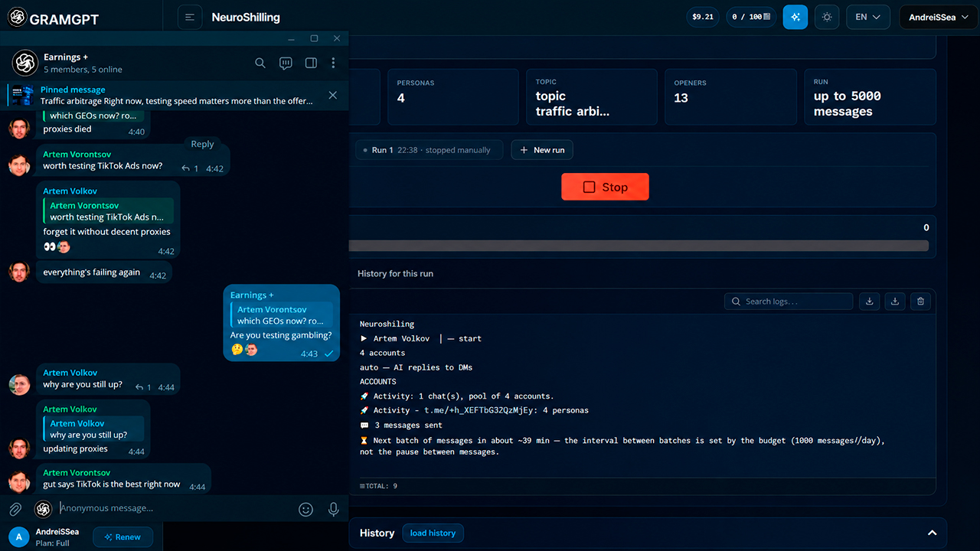Click the reply count on TikTok Ads message
Viewport: 980px width, 551px height.
tap(190, 168)
